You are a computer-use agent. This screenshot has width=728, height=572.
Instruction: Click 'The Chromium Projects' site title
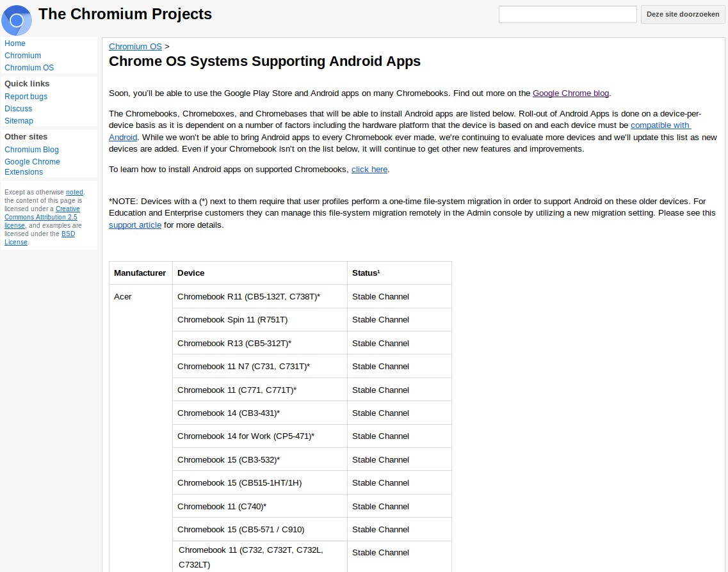(125, 14)
